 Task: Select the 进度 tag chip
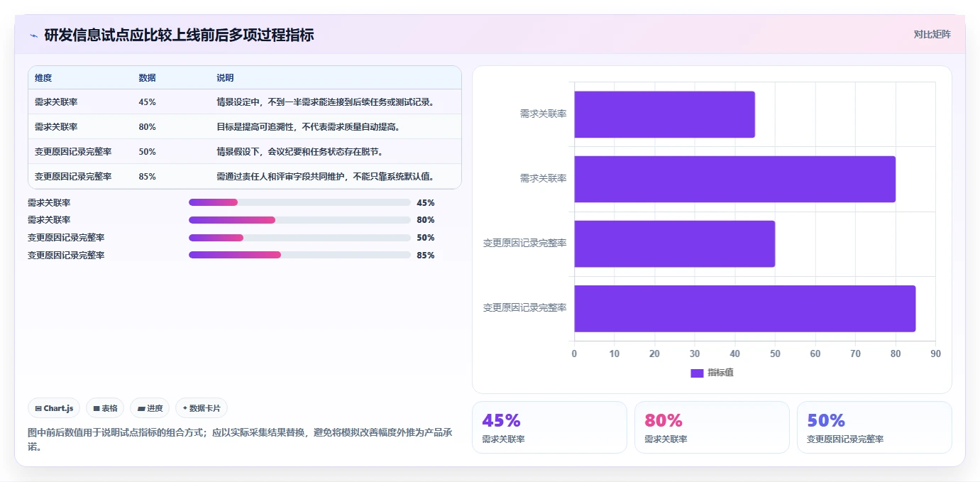click(150, 408)
